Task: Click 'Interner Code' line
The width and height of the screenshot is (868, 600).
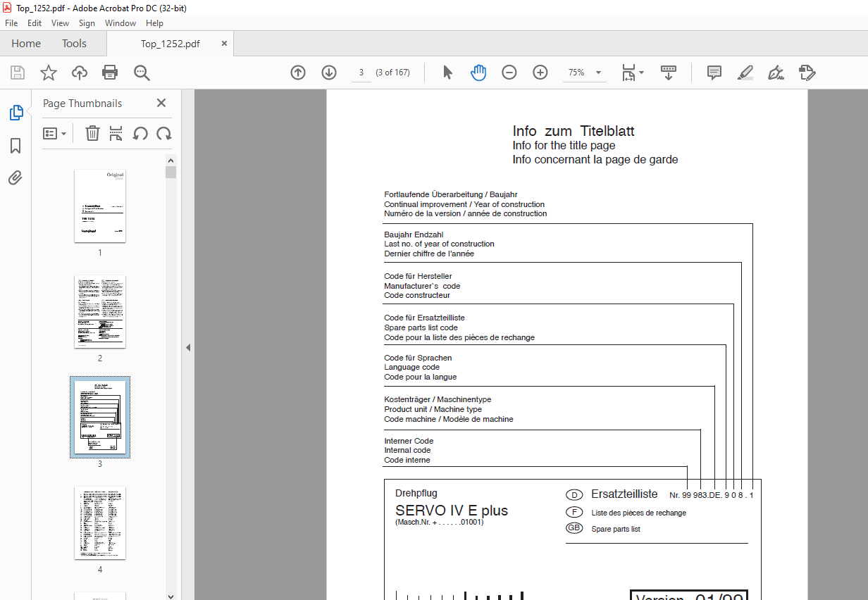Action: click(x=409, y=441)
